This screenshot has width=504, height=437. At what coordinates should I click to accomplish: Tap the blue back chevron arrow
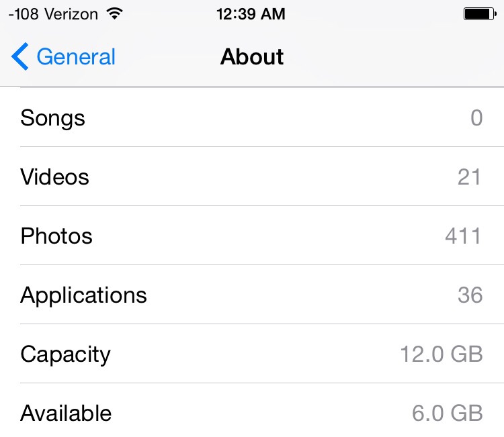click(x=20, y=56)
